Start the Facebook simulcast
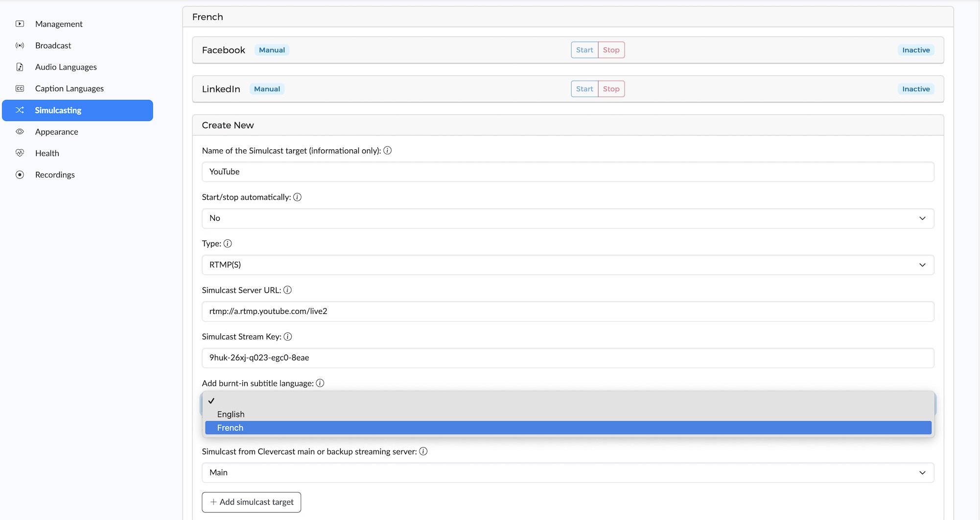 (x=584, y=50)
